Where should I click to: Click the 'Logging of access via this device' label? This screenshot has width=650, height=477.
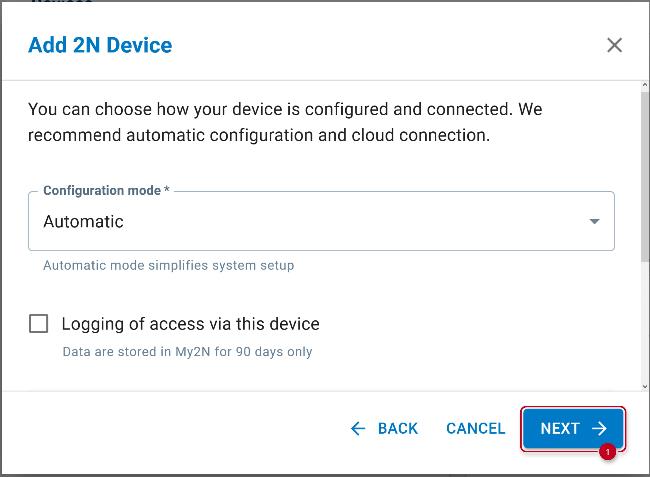pos(190,324)
